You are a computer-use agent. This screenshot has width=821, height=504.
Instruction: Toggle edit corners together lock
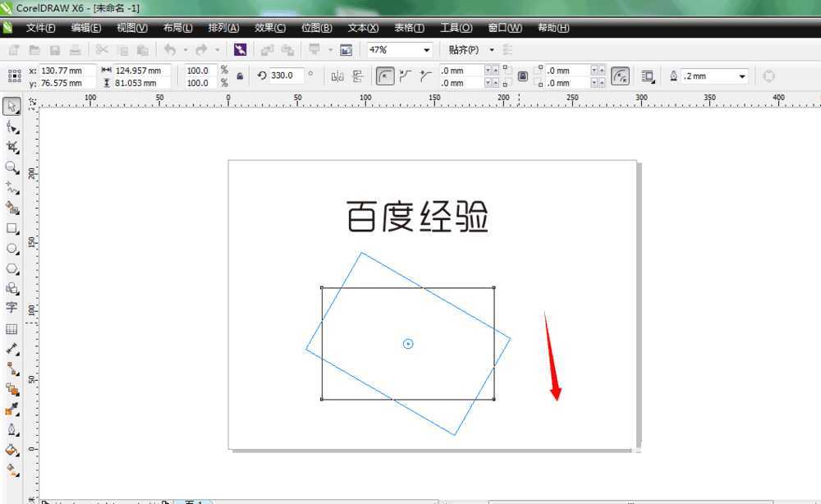point(522,76)
